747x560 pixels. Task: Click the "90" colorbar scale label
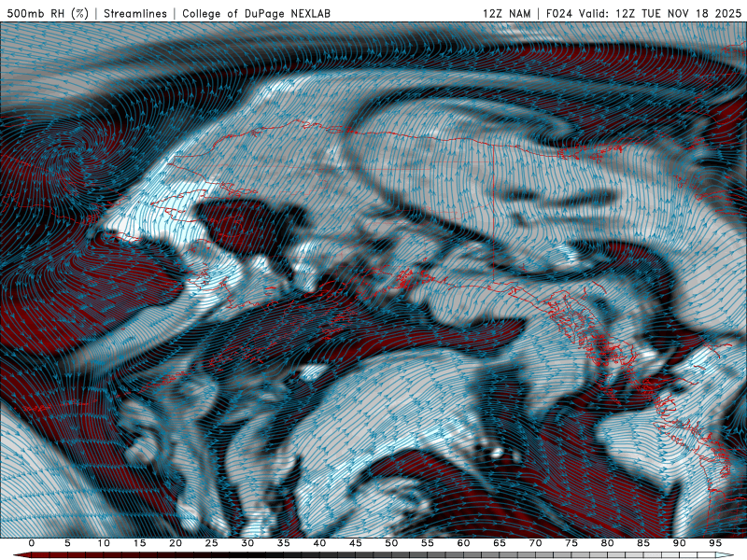[x=679, y=543]
